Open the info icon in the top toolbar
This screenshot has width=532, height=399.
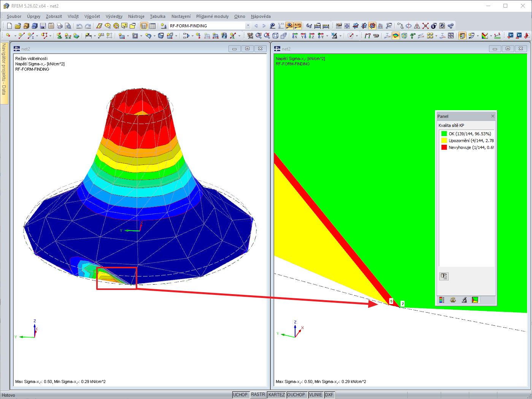point(434,26)
